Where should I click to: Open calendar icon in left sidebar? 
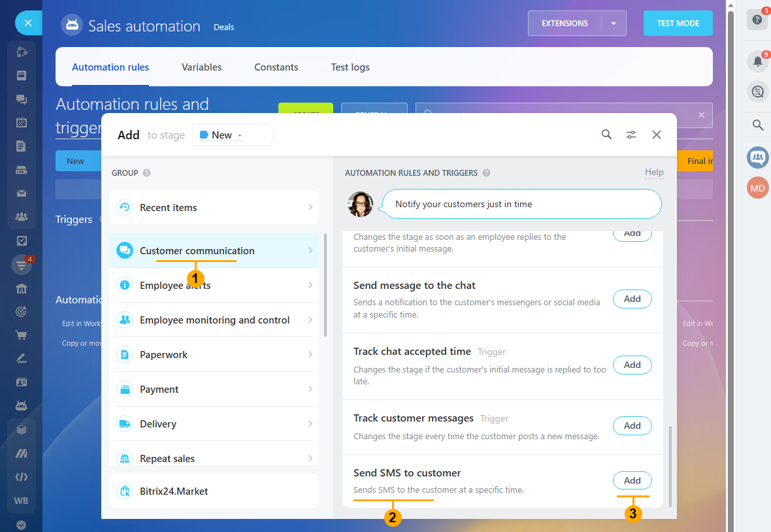pyautogui.click(x=21, y=122)
